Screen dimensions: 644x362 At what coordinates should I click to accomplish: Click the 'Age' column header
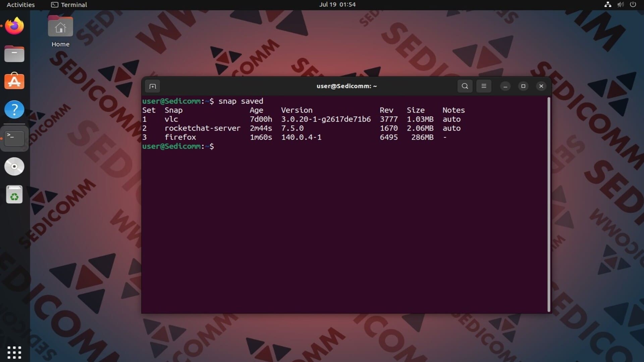(256, 110)
